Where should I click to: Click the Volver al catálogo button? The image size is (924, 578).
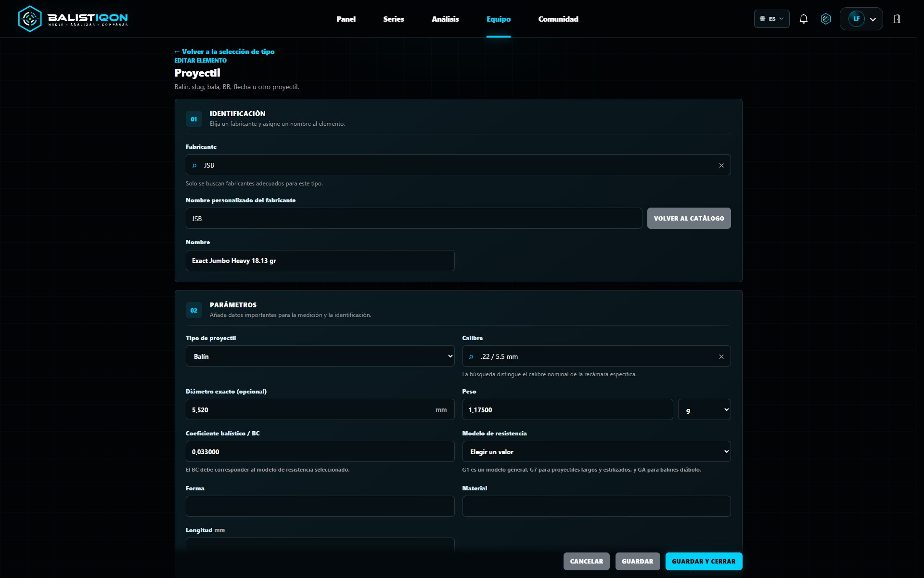(x=689, y=218)
